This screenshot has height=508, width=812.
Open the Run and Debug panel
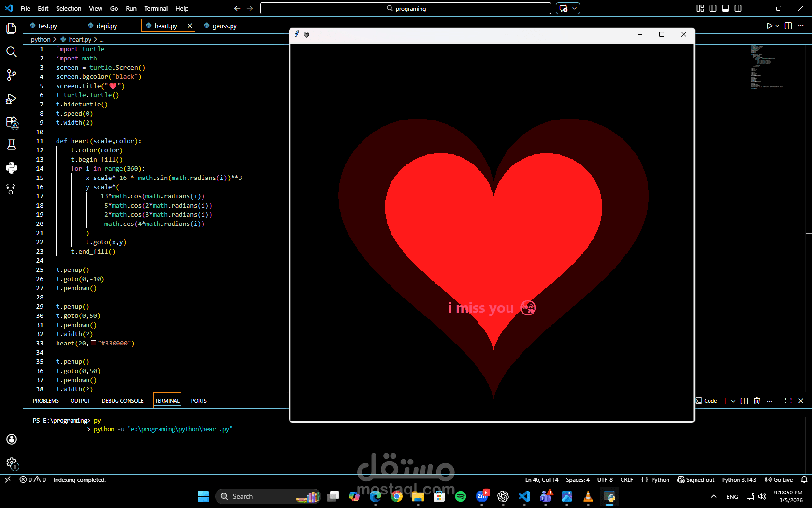point(12,99)
